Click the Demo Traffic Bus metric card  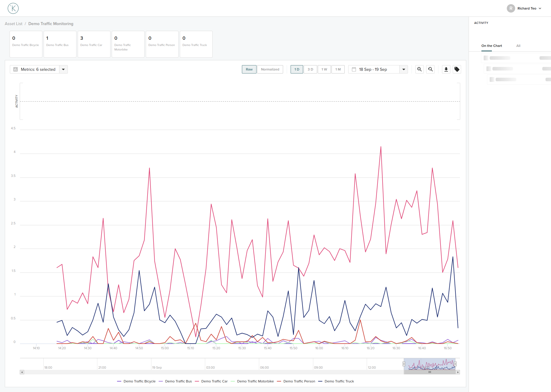[x=60, y=44]
